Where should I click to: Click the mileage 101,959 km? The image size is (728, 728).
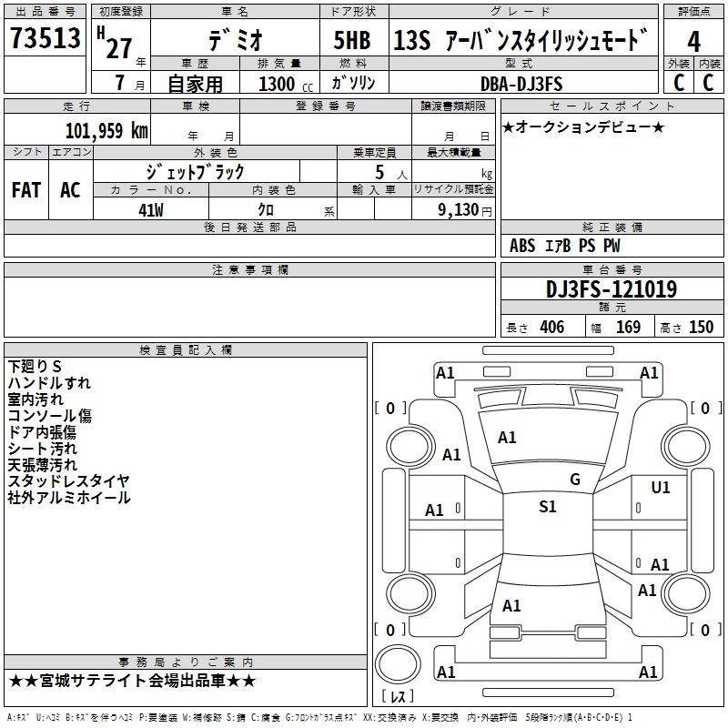tap(106, 131)
